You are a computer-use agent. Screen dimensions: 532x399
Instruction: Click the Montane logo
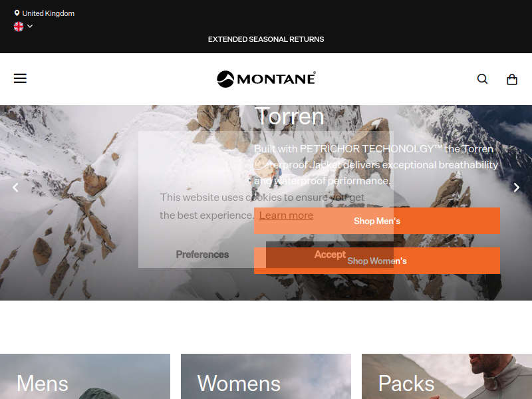[266, 79]
